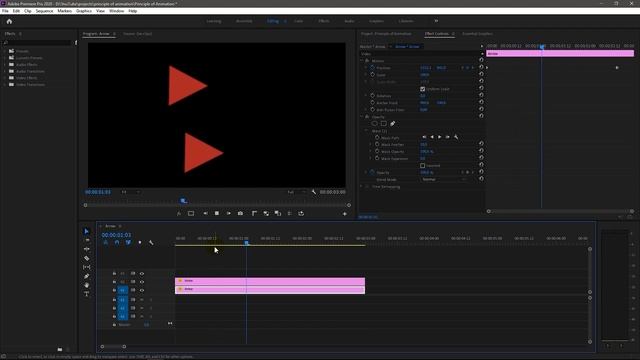The height and width of the screenshot is (360, 640).
Task: Reset the Rotation parameter
Action: coord(481,95)
